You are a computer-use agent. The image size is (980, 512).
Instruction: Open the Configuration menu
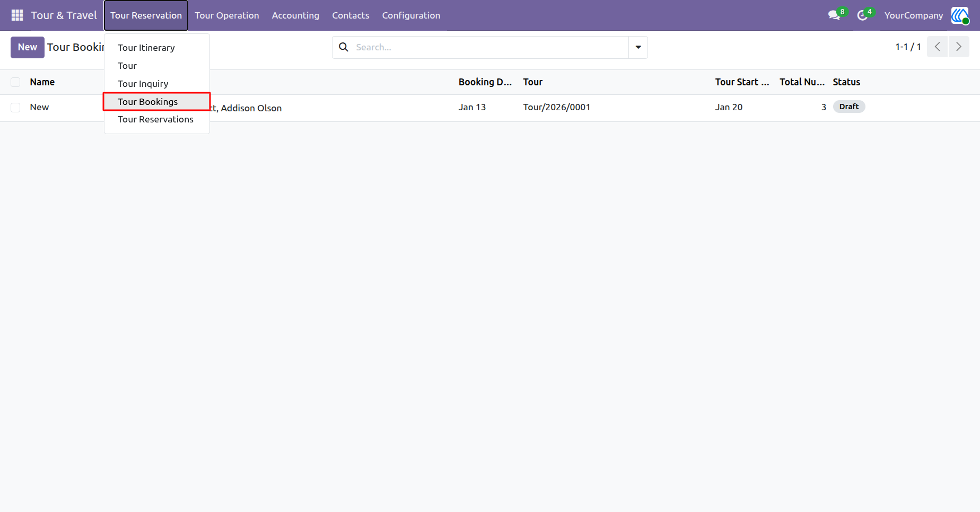pyautogui.click(x=411, y=15)
